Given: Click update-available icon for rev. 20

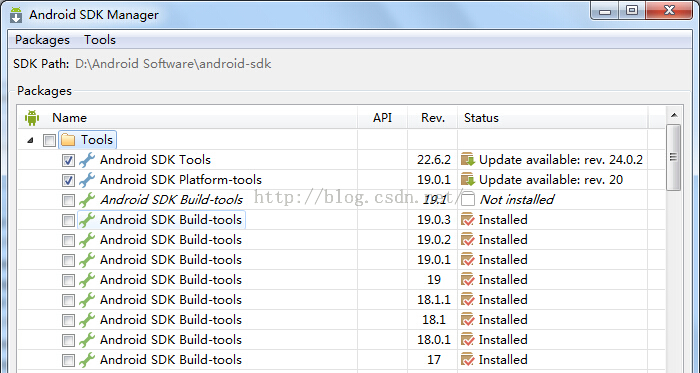Looking at the screenshot, I should click(x=468, y=180).
